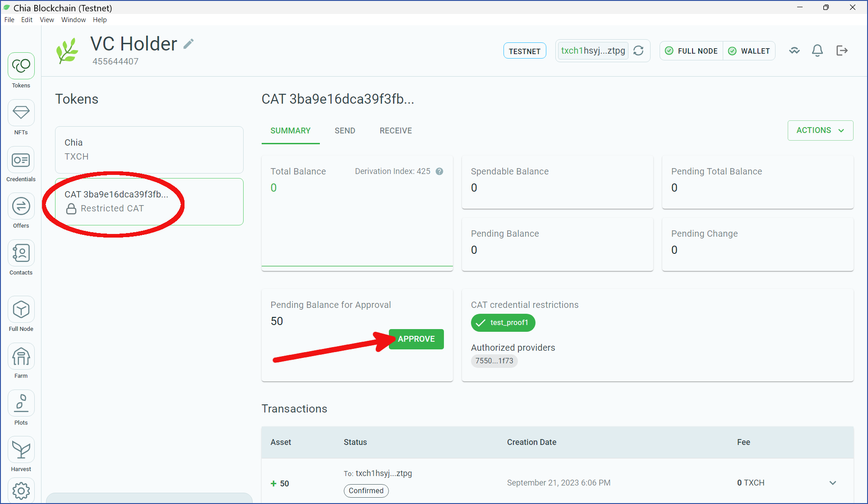The width and height of the screenshot is (868, 504).
Task: Click the Restricted CAT lock icon
Action: pyautogui.click(x=71, y=209)
